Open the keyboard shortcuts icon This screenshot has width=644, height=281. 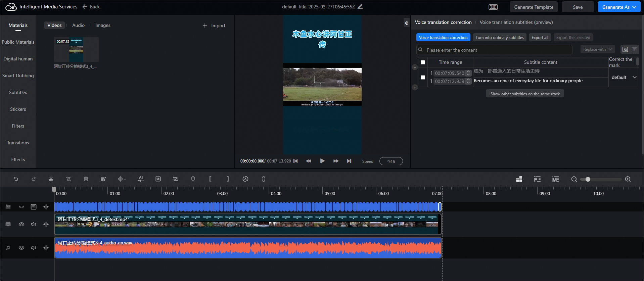[x=493, y=7]
